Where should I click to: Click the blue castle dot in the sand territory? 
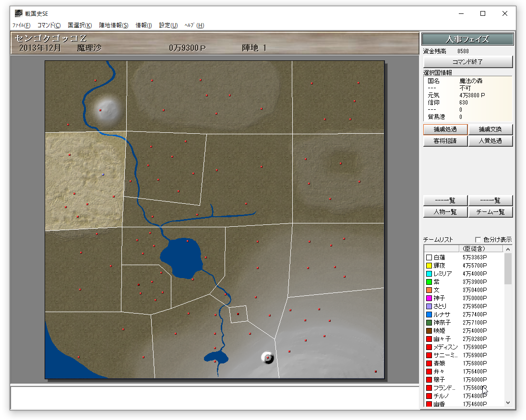(x=103, y=175)
